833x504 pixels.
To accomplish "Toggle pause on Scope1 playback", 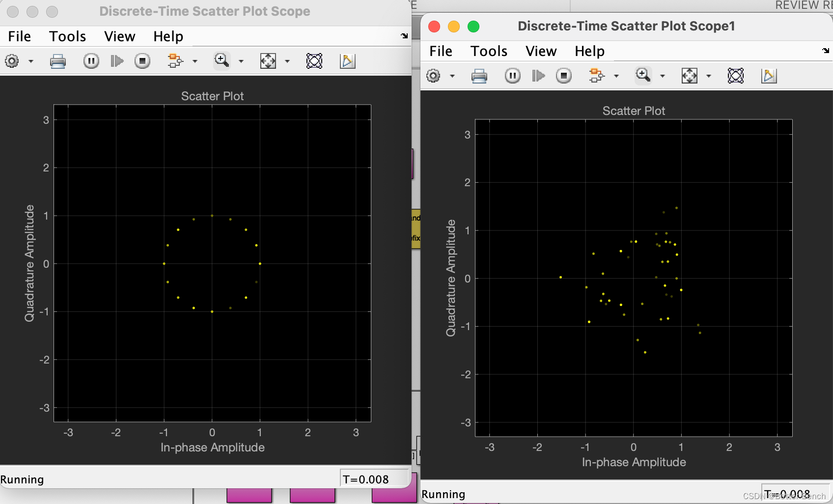I will pos(513,76).
